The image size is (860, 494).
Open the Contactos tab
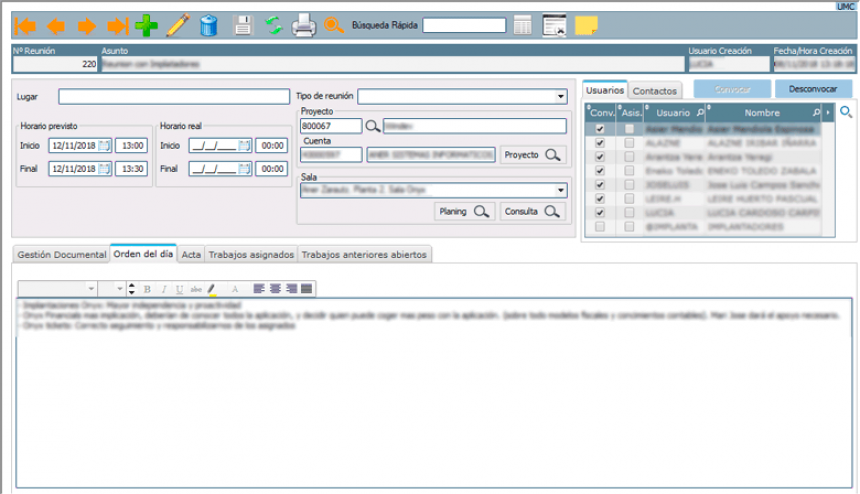pyautogui.click(x=655, y=91)
